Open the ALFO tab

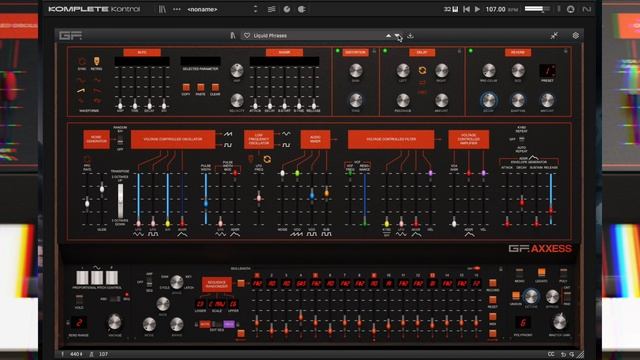142,52
